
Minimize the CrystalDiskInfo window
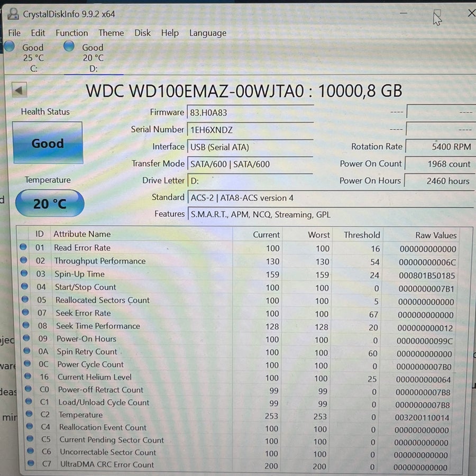click(404, 13)
